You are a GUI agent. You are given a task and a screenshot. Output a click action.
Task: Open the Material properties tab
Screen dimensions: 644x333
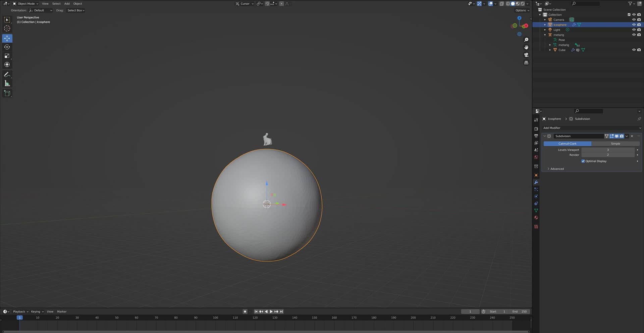[x=536, y=218]
